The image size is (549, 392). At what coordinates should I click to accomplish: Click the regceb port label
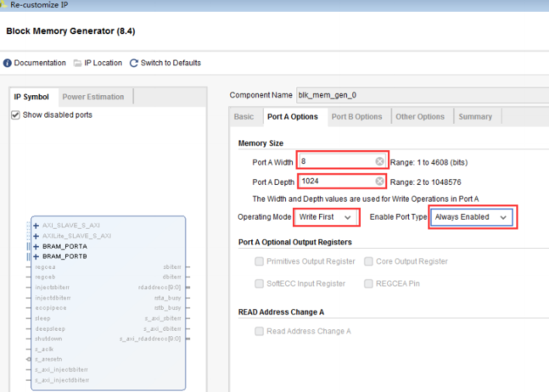45,277
